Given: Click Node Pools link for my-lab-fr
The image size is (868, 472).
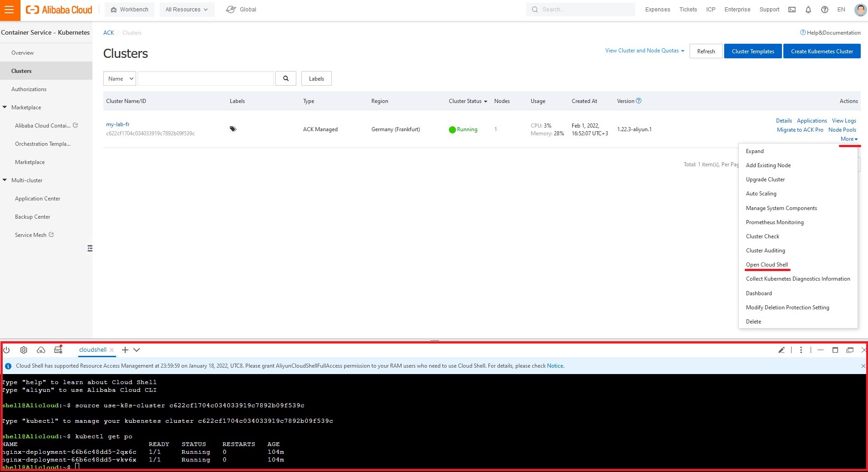Looking at the screenshot, I should tap(842, 130).
